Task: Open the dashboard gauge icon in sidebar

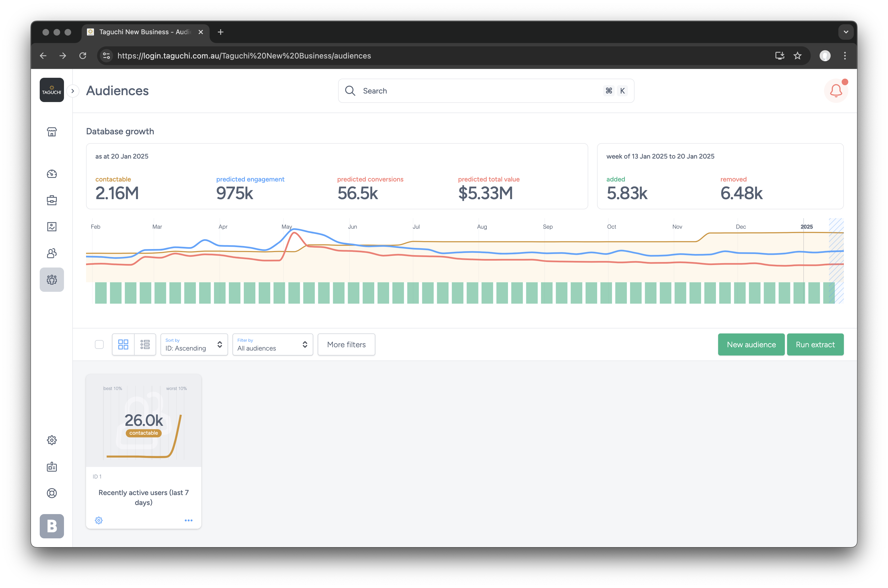Action: (x=52, y=174)
